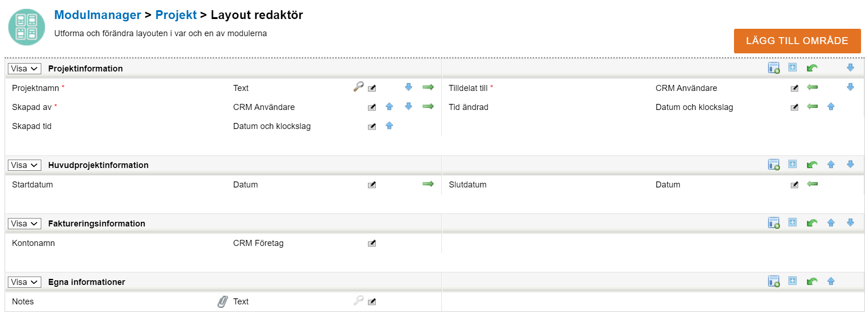Open the Modulmanager breadcrumb link
This screenshot has width=868, height=316.
point(97,15)
